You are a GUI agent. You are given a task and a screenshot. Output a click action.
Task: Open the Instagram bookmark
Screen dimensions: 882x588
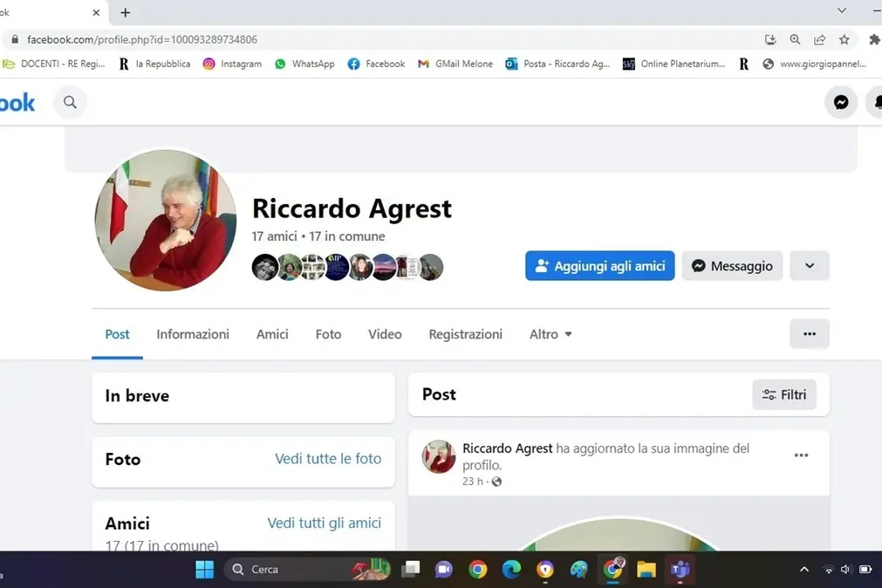point(232,64)
